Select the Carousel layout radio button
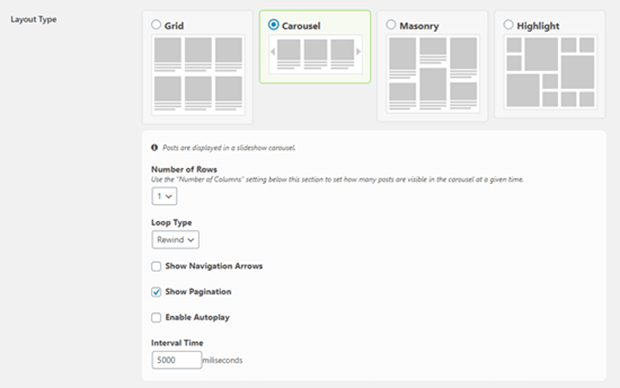620x388 pixels. tap(273, 25)
